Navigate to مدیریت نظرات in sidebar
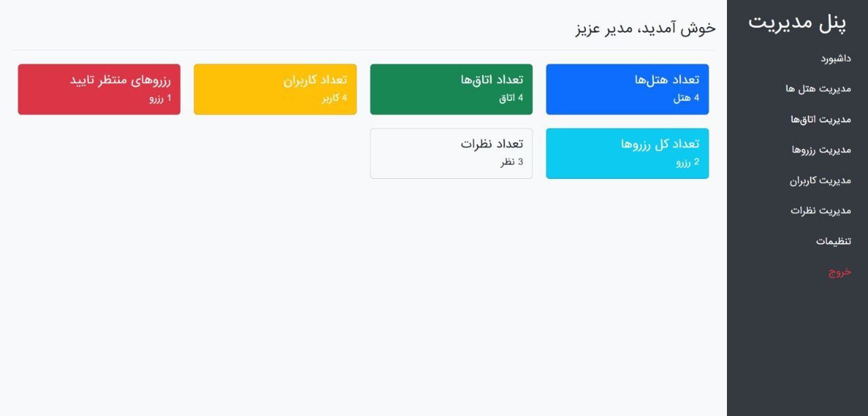The height and width of the screenshot is (416, 868). pos(821,211)
